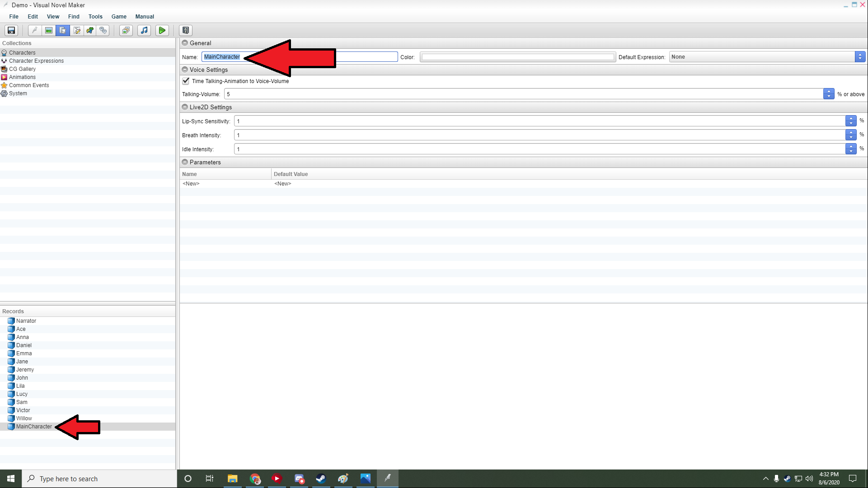The height and width of the screenshot is (488, 868).
Task: Open the Tools menu
Action: click(95, 16)
